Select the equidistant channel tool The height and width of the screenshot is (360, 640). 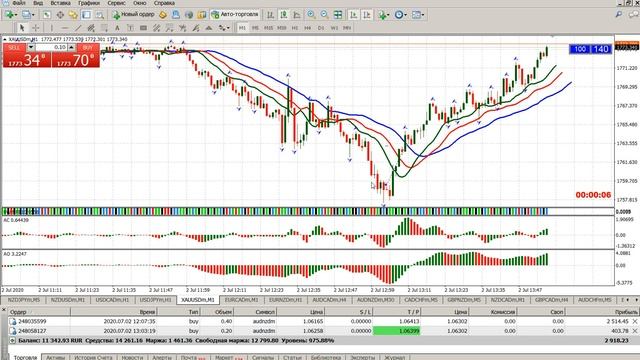(x=91, y=28)
